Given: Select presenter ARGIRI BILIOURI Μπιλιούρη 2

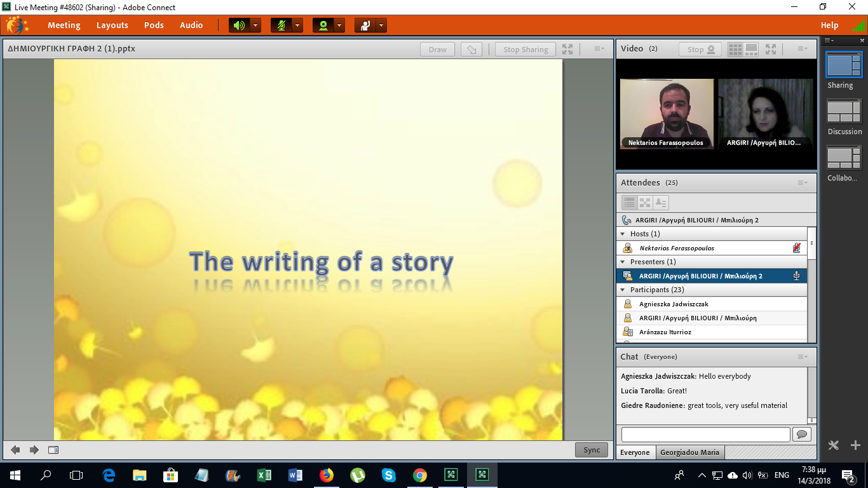Looking at the screenshot, I should pos(712,276).
